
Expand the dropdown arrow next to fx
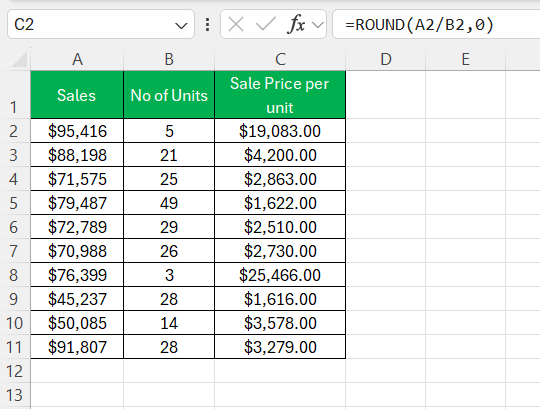coord(318,25)
